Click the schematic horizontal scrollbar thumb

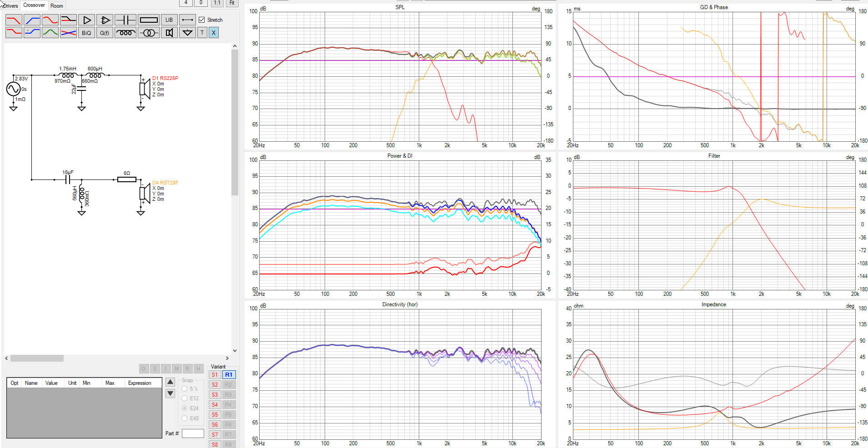point(37,358)
